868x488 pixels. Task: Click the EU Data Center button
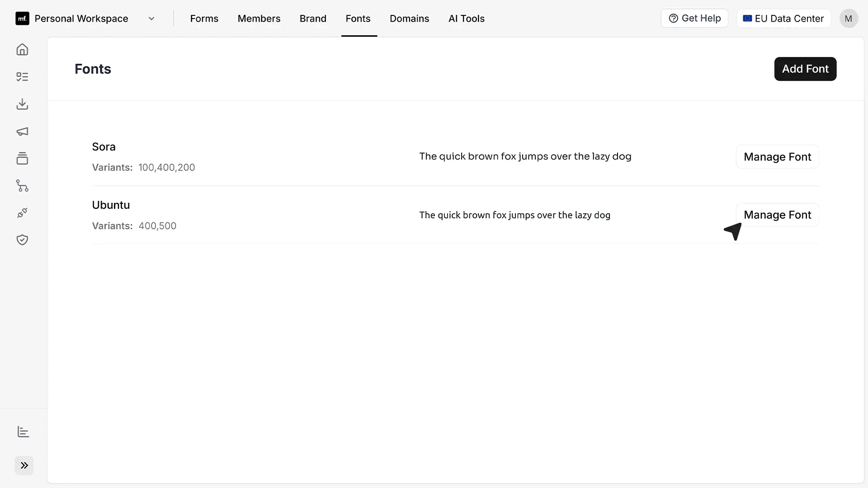784,19
